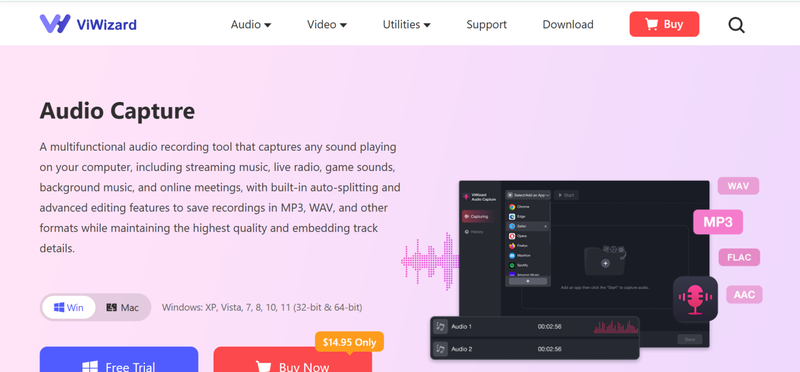Open Select/Add an App dropdown in preview
The width and height of the screenshot is (800, 372).
[x=528, y=195]
